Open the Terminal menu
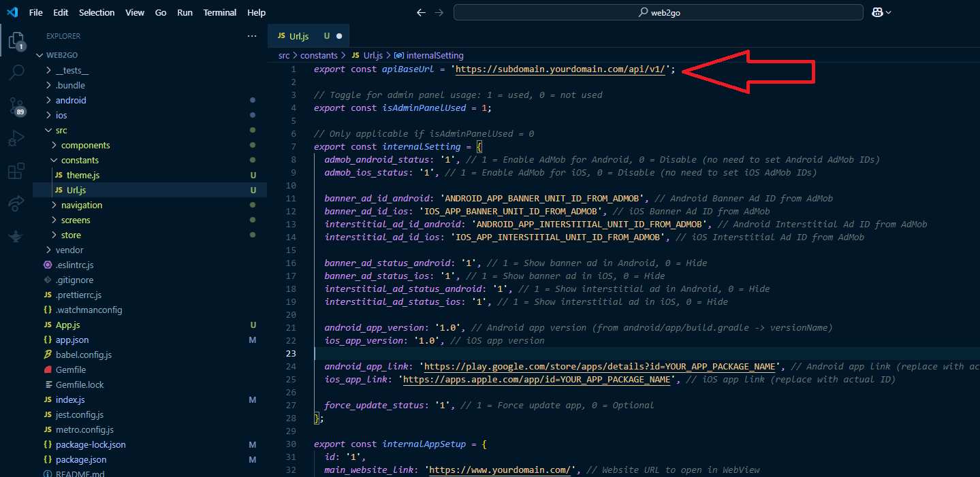980x477 pixels. pyautogui.click(x=220, y=12)
